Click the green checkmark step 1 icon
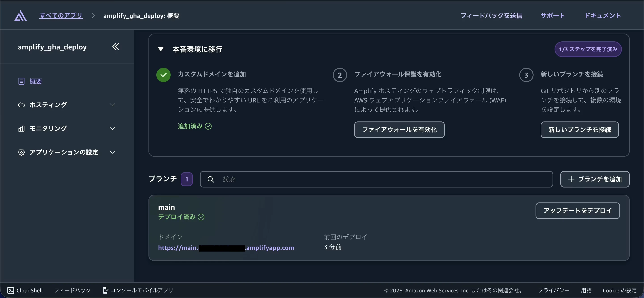 pos(163,75)
